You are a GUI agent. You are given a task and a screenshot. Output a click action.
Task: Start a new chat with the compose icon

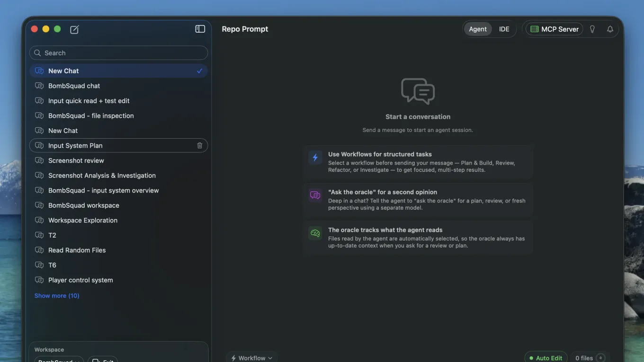pos(74,29)
